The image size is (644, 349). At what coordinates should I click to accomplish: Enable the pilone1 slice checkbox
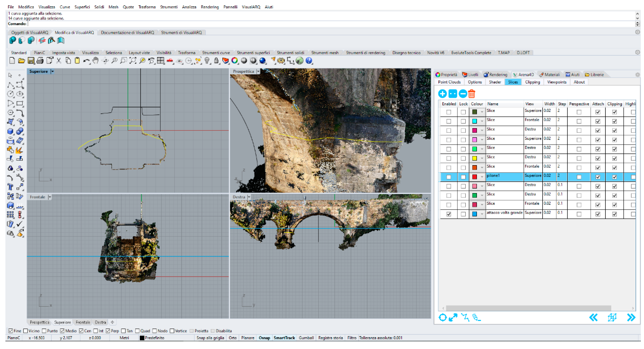tap(449, 177)
